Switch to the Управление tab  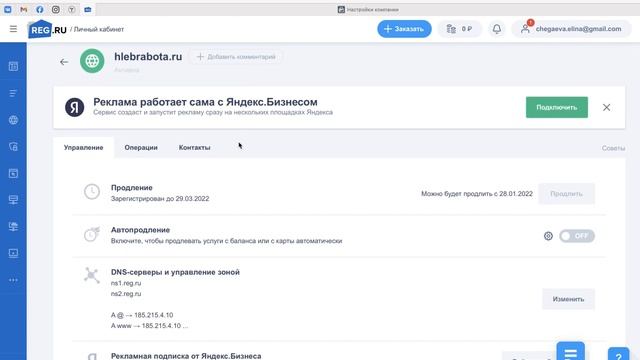(83, 147)
